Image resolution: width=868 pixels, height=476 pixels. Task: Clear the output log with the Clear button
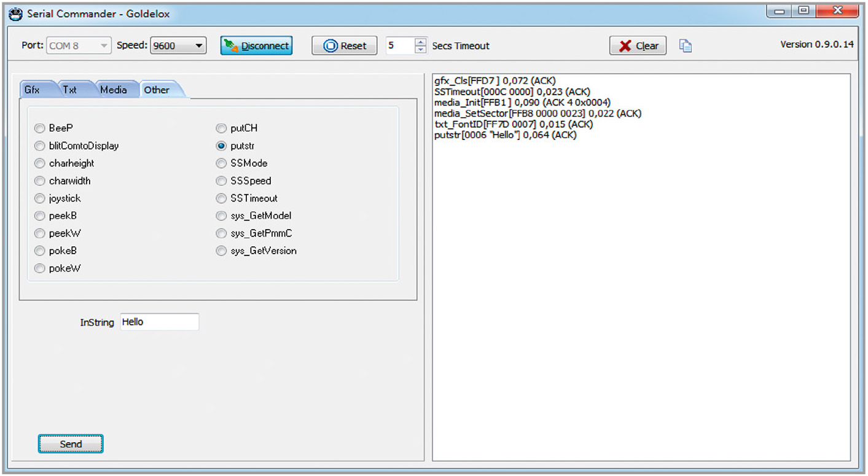pyautogui.click(x=638, y=45)
